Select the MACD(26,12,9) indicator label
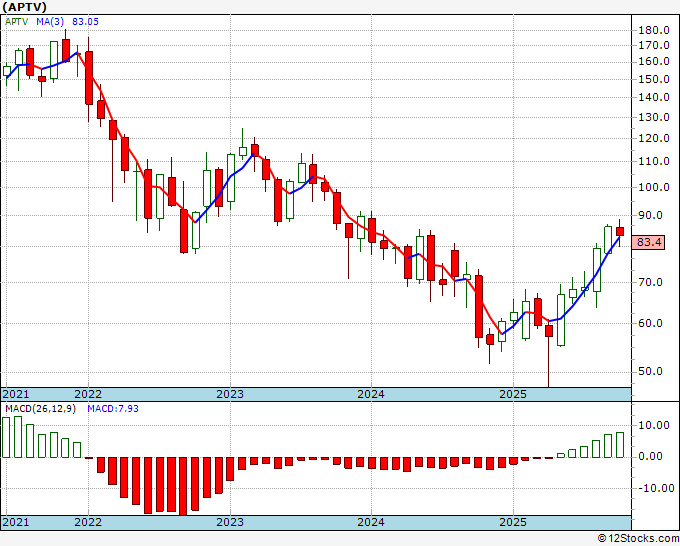The width and height of the screenshot is (680, 546). coord(40,409)
